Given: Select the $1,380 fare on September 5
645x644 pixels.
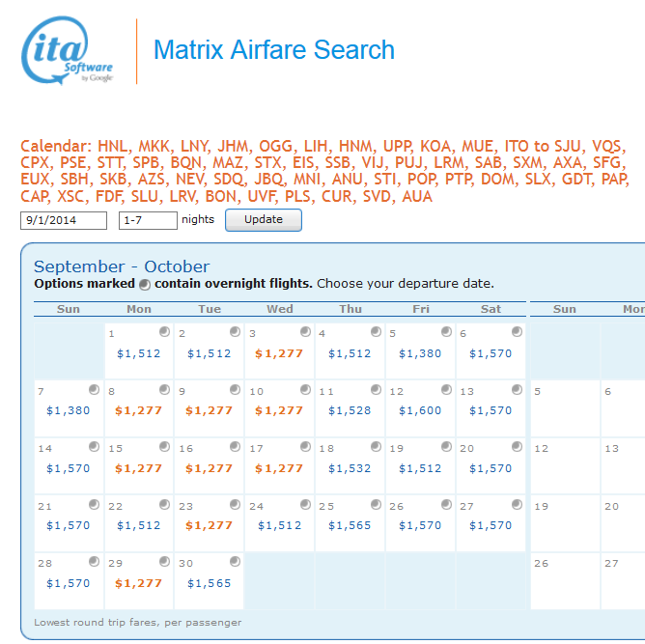Looking at the screenshot, I should click(x=421, y=353).
